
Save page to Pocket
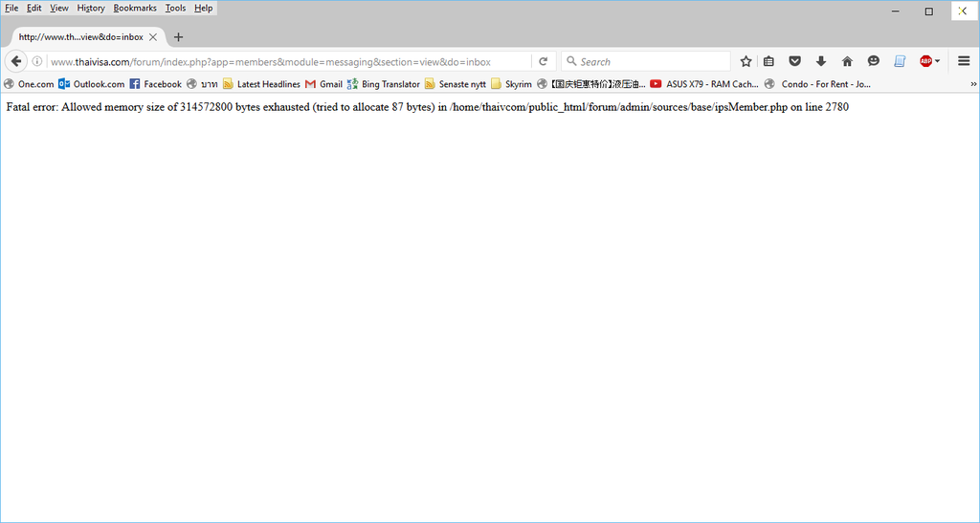tap(795, 61)
